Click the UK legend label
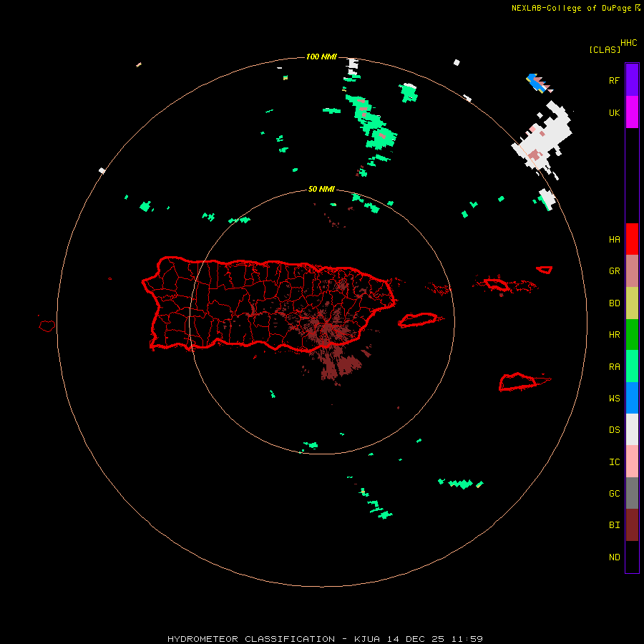This screenshot has height=644, width=644. pyautogui.click(x=614, y=112)
